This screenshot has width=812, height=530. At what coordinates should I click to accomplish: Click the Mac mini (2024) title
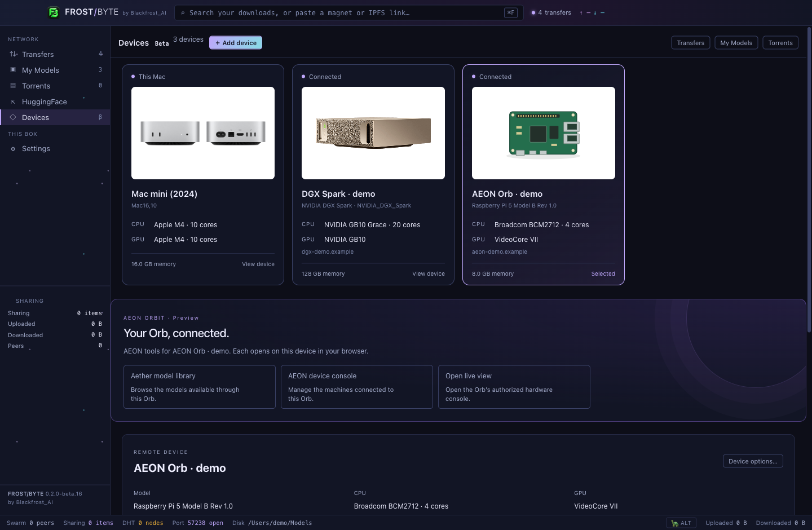164,194
